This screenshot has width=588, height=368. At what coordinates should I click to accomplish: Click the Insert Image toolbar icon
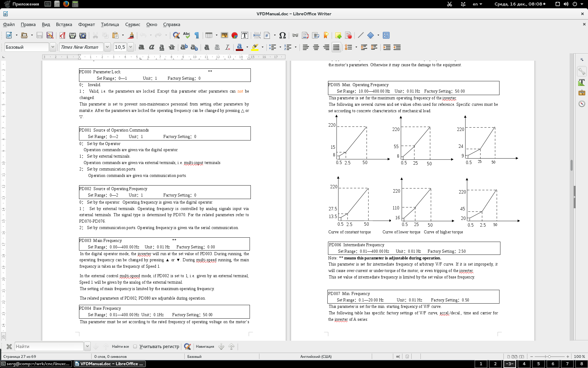224,36
